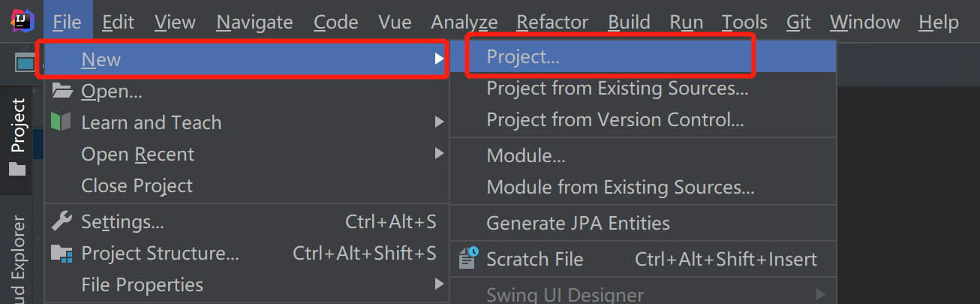Choose Module from Existing Sources...
Screen dimensions: 980x304
620,187
